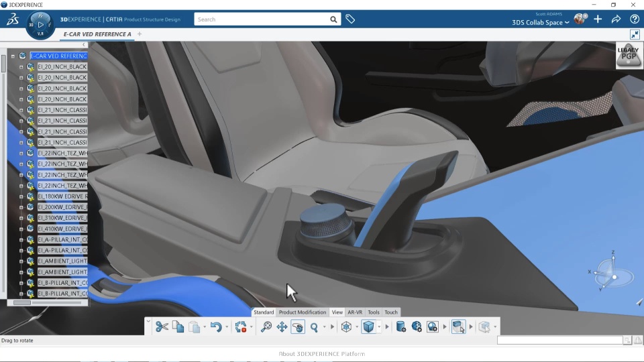This screenshot has width=644, height=362.
Task: Add a new tab with plus
Action: [x=140, y=34]
